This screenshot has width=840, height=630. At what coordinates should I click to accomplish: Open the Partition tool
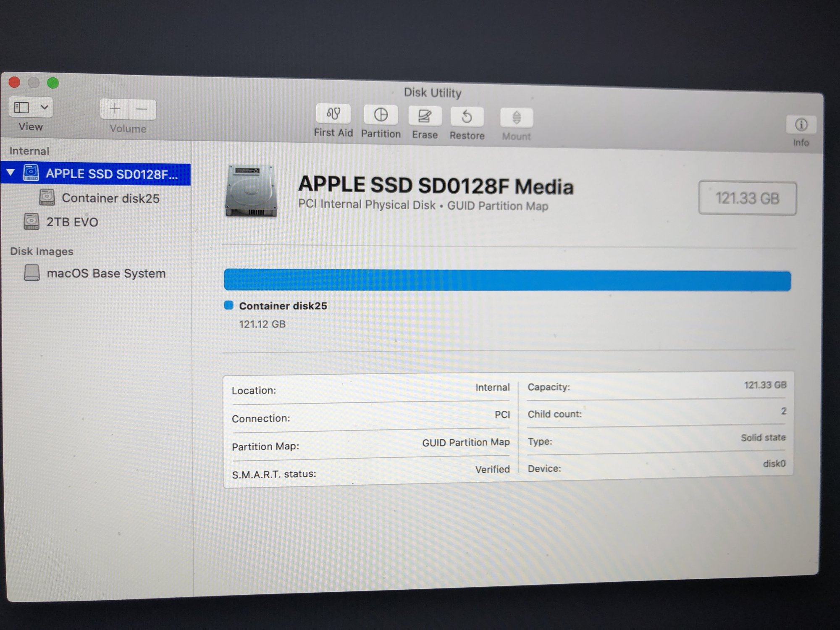tap(381, 115)
